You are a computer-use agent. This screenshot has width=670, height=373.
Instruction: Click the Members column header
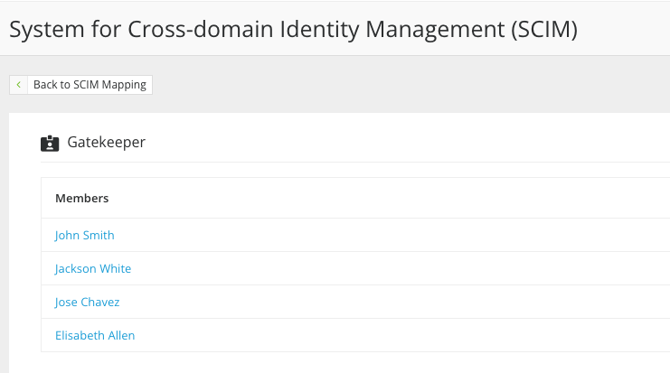(82, 198)
